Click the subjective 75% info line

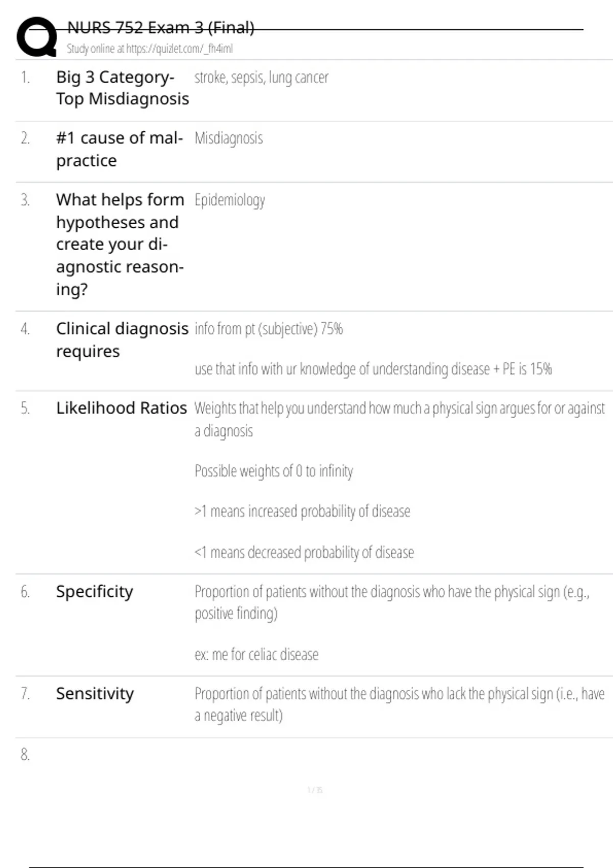pyautogui.click(x=268, y=329)
